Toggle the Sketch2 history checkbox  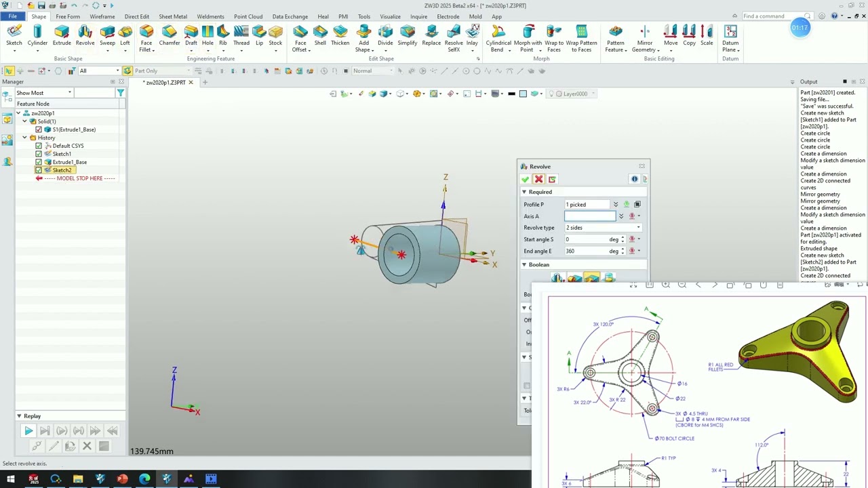(x=39, y=170)
